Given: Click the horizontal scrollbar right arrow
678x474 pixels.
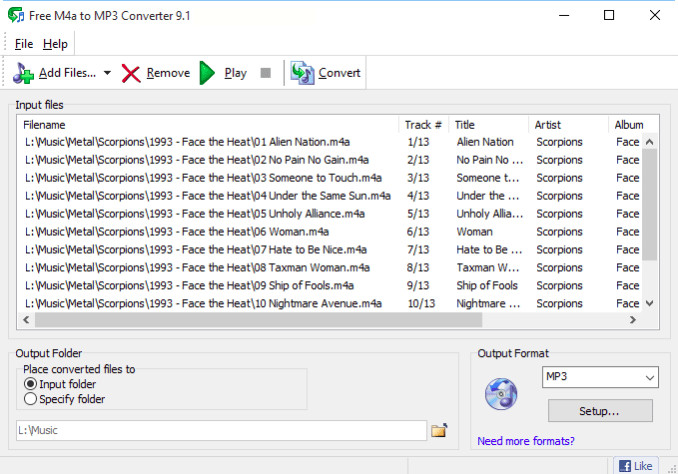Looking at the screenshot, I should (x=633, y=320).
